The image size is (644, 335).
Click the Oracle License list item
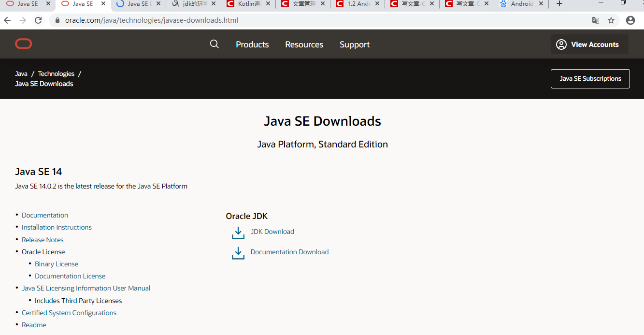(x=43, y=252)
